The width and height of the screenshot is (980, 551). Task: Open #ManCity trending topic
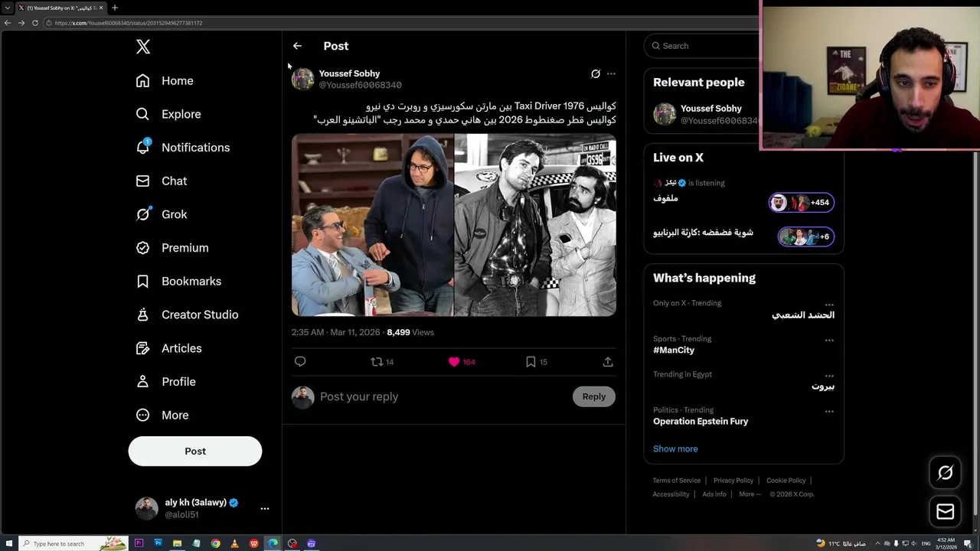tap(674, 350)
